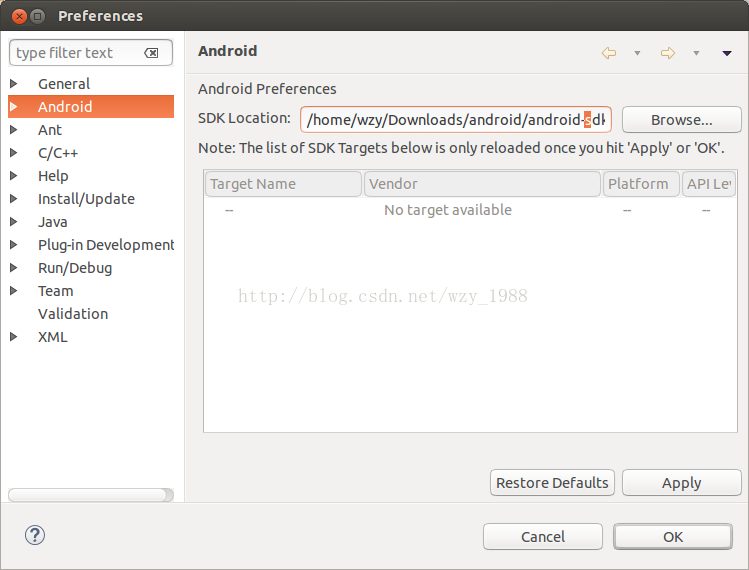Select the C/C++ preferences category
Screen dimensions: 749x570
tap(58, 153)
